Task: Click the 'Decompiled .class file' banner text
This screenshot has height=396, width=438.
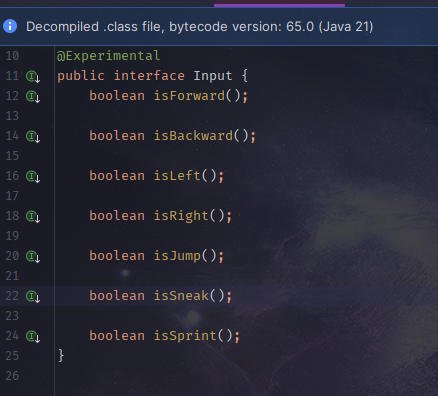Action: pyautogui.click(x=95, y=27)
